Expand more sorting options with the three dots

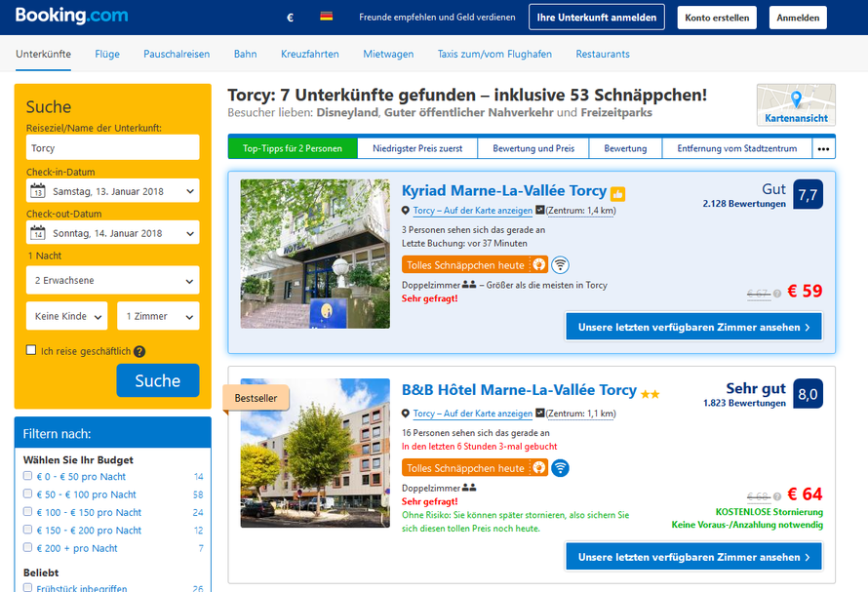point(824,148)
